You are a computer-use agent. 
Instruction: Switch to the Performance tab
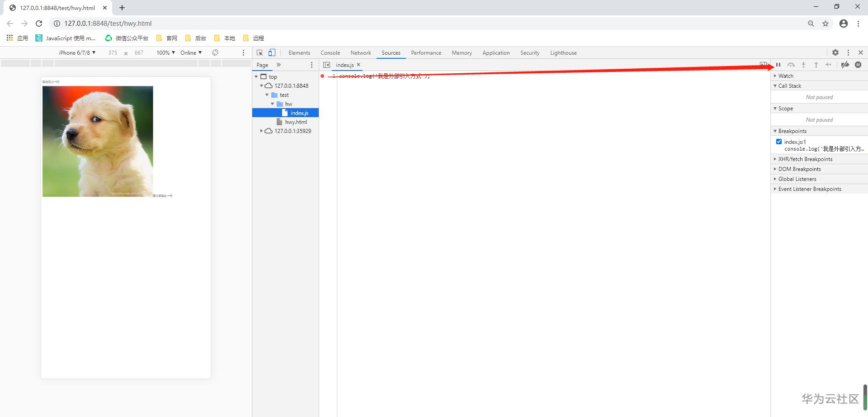point(426,52)
